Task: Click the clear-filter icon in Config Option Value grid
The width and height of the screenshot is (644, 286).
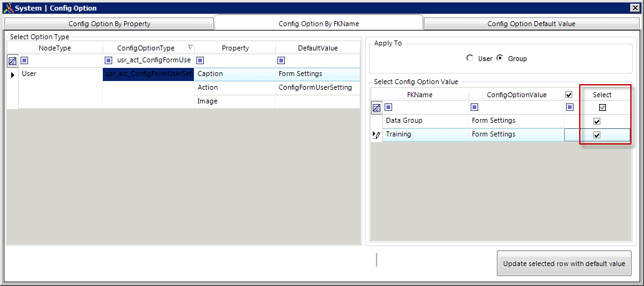Action: [377, 108]
